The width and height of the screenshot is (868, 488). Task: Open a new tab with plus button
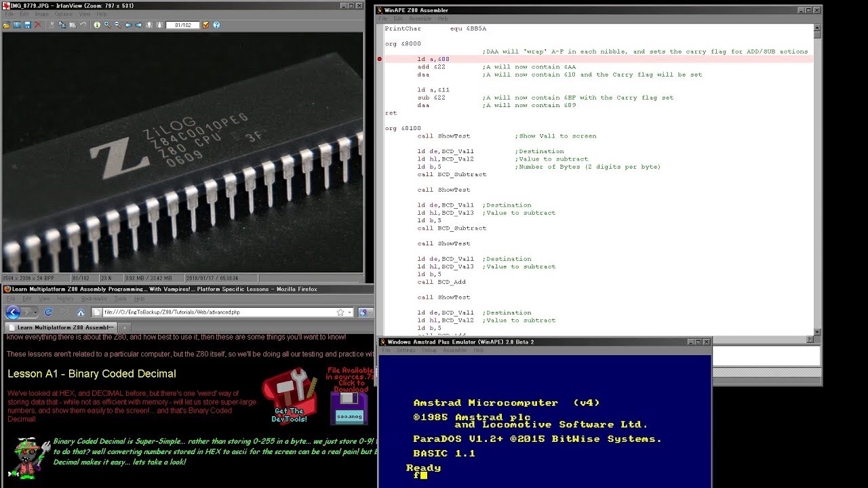pos(125,327)
